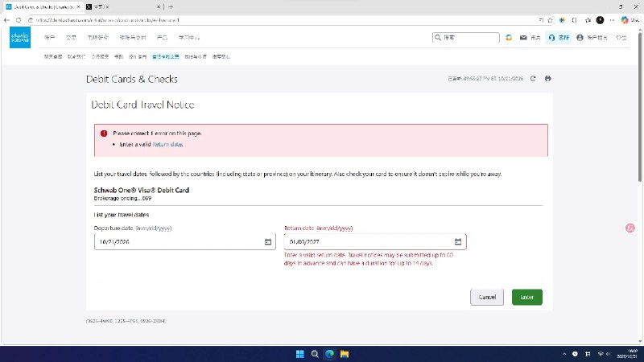Click the taskbar clock and date

pyautogui.click(x=627, y=354)
